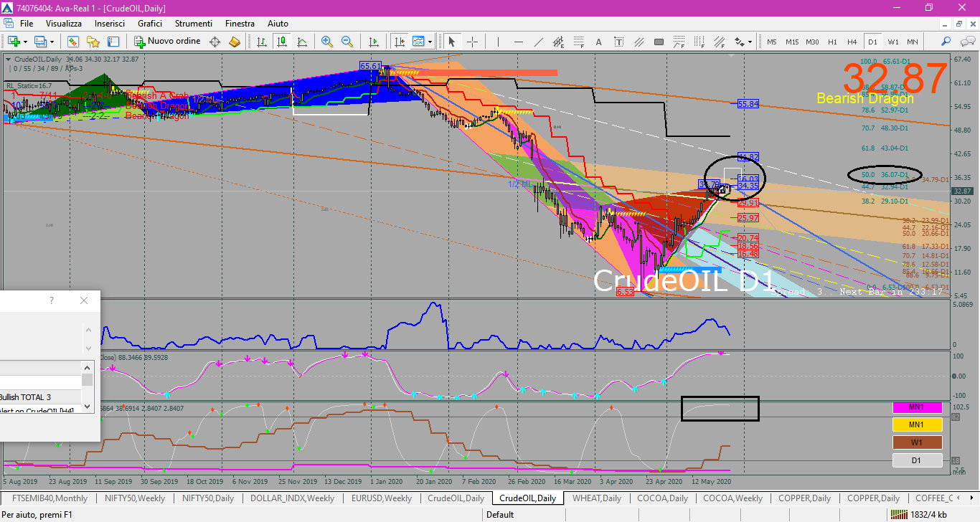Switch timeframe to W1

click(x=892, y=42)
